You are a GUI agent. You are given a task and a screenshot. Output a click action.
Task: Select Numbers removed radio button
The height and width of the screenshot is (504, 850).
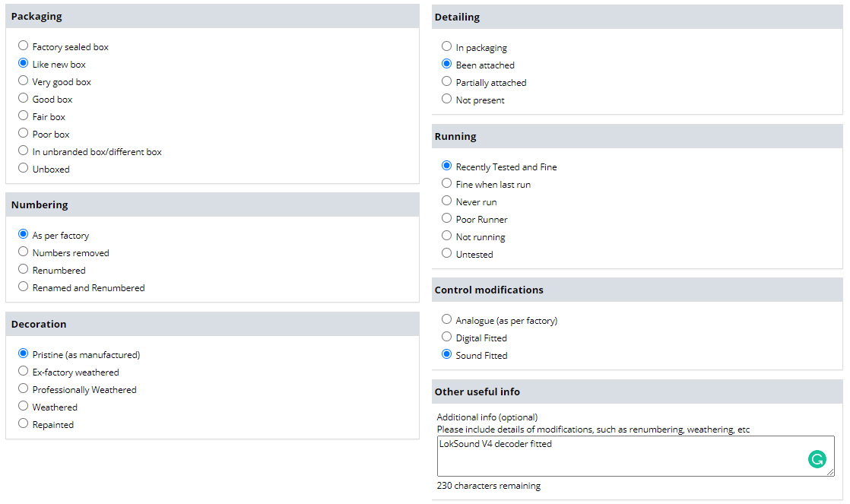pyautogui.click(x=24, y=252)
